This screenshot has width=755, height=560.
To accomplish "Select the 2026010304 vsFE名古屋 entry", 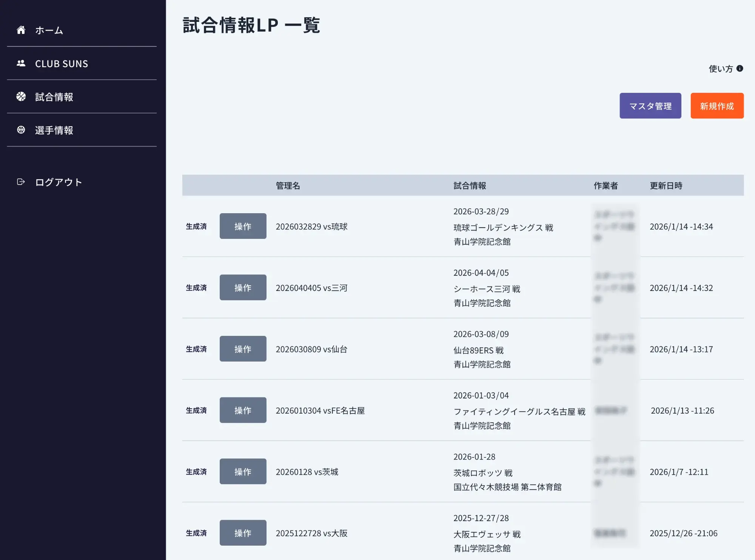I will (320, 410).
